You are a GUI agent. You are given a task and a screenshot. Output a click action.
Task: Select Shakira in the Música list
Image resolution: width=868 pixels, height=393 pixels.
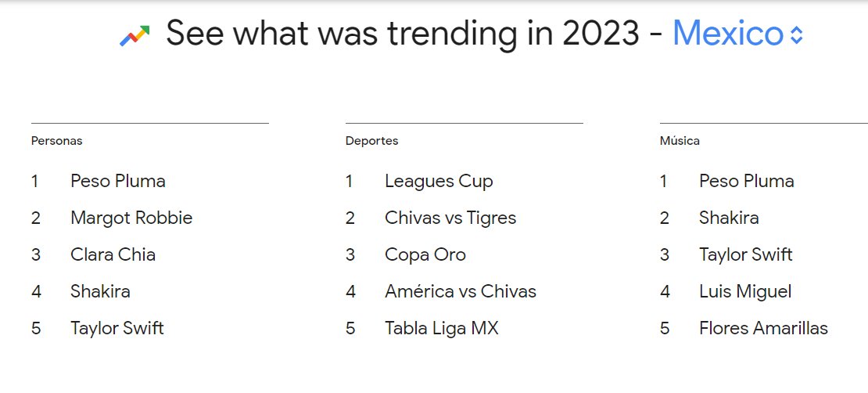coord(729,218)
